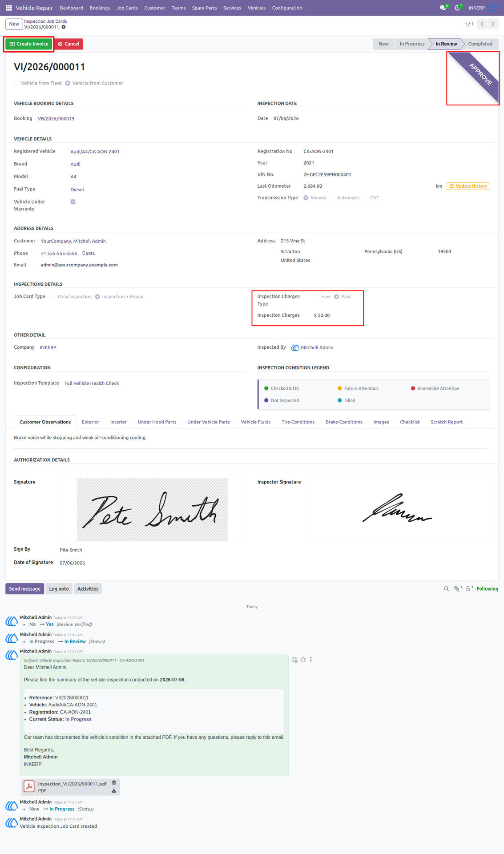Screen dimensions: 504x854
Task: Mark the email message with star
Action: pos(303,660)
